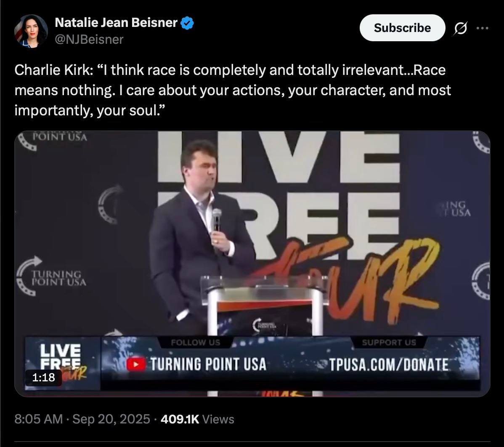Open the Natalie Jean Beisner display name
Image resolution: width=504 pixels, height=447 pixels.
(116, 22)
